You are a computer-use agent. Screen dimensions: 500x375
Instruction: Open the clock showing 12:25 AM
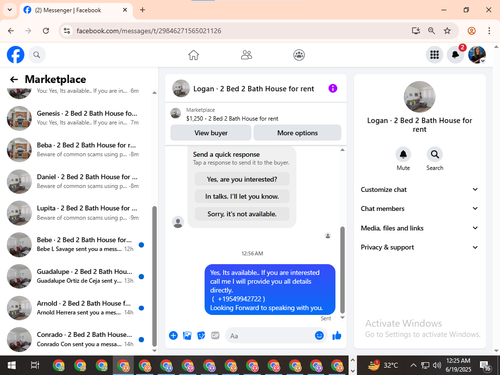[458, 365]
